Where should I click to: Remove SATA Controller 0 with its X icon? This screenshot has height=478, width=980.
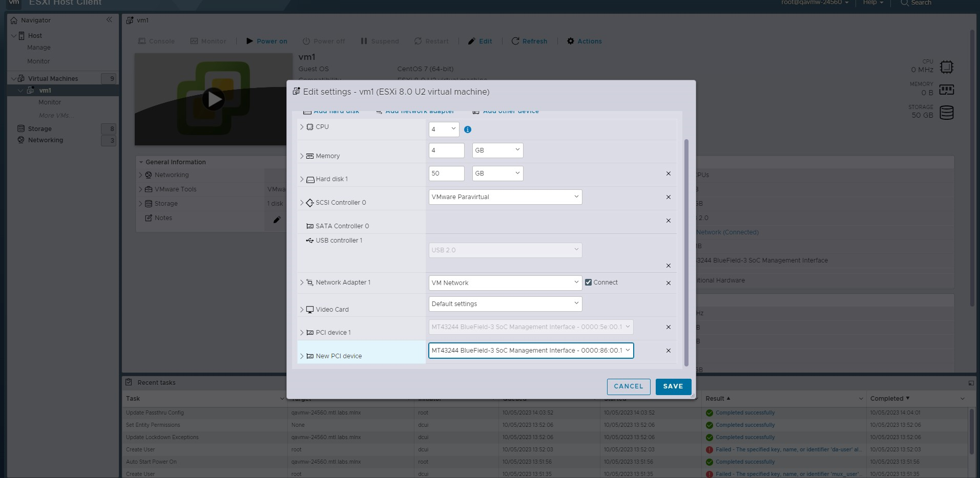click(668, 221)
